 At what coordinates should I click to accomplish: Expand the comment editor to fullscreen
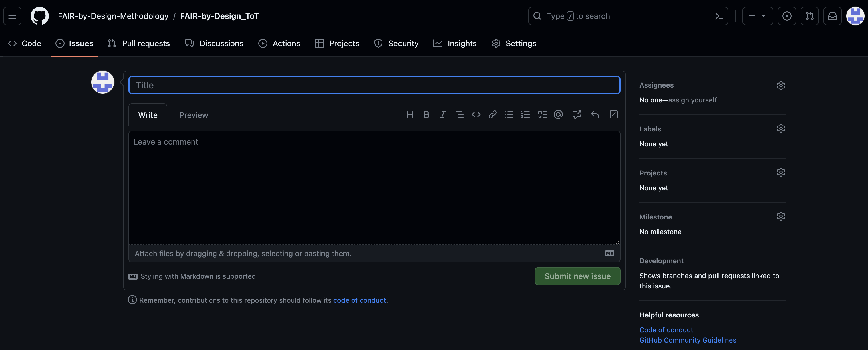(614, 114)
